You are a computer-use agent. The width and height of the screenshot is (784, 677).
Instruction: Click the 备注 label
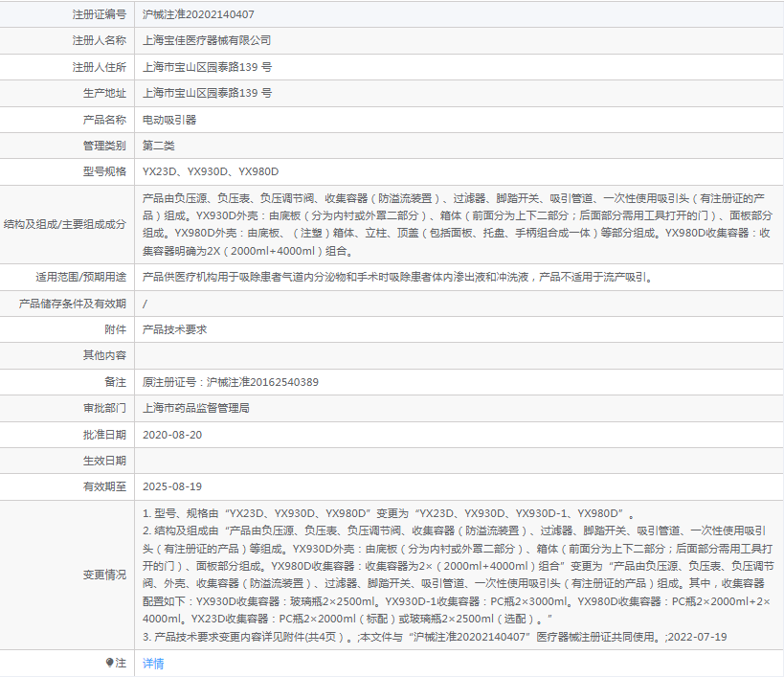pos(115,382)
